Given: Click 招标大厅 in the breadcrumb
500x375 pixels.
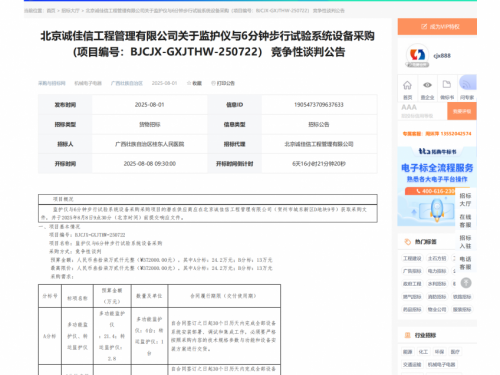Looking at the screenshot, I should [x=70, y=11].
